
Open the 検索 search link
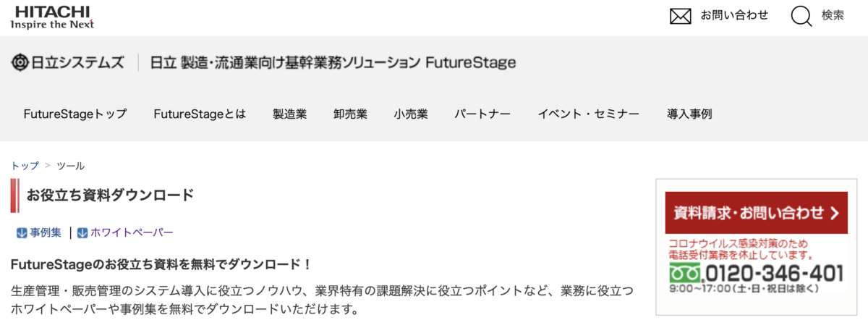832,15
